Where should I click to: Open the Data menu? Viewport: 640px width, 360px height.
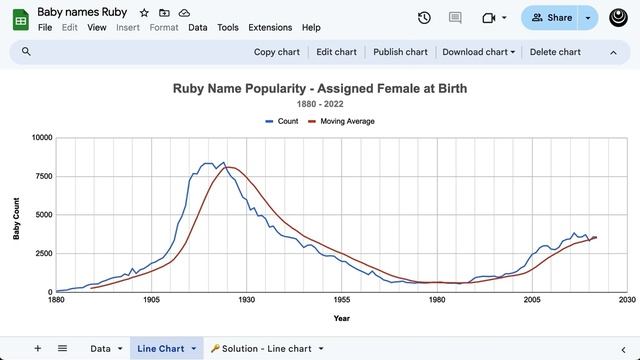(198, 27)
